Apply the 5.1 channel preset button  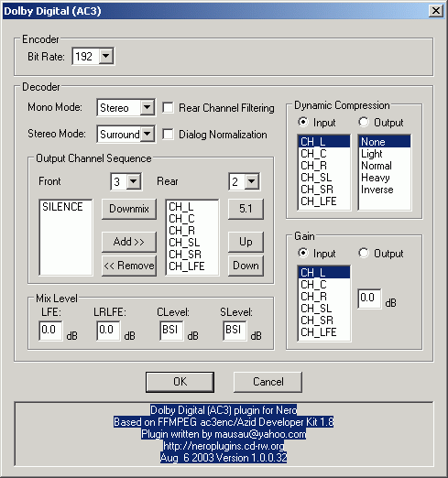pos(246,209)
